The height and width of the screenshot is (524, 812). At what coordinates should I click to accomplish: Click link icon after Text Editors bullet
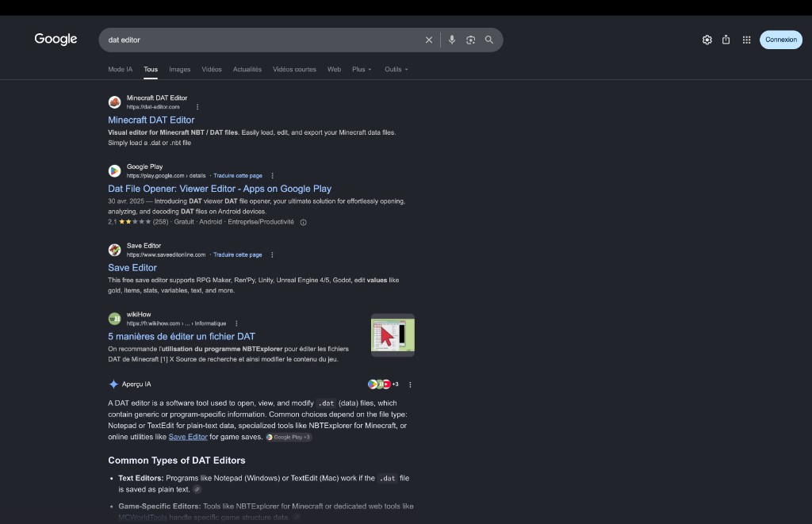coord(197,489)
